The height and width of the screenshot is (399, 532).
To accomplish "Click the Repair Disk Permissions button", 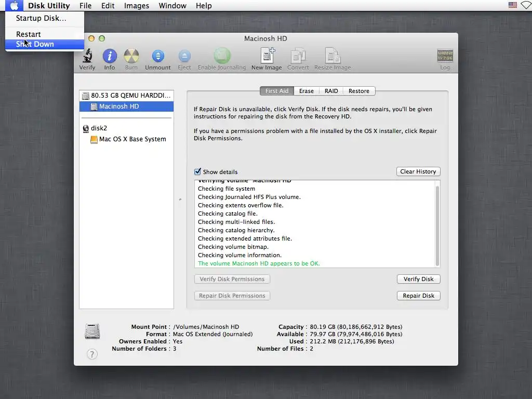I will 232,296.
